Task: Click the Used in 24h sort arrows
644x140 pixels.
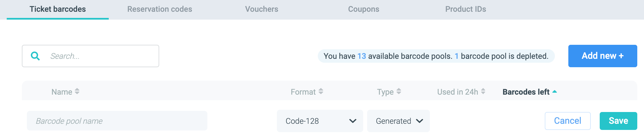Action: [x=483, y=92]
